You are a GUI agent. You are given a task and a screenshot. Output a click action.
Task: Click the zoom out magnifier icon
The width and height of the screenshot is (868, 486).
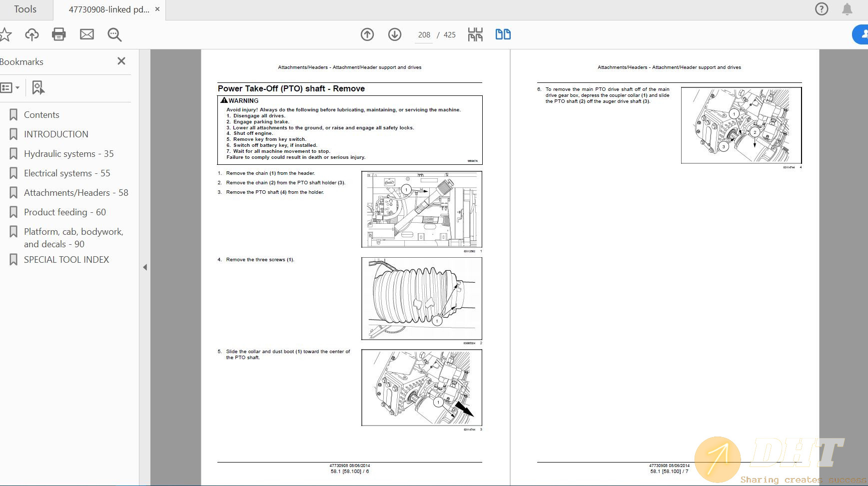coord(114,35)
